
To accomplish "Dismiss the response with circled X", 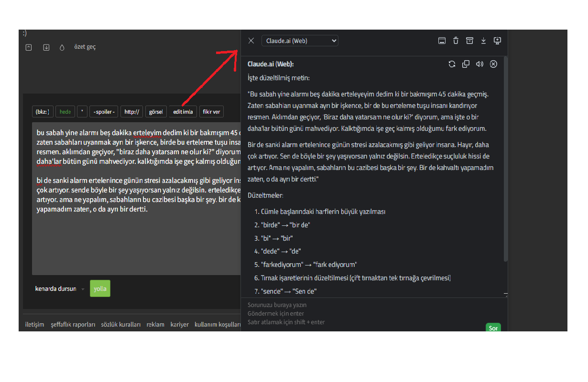I will click(494, 64).
